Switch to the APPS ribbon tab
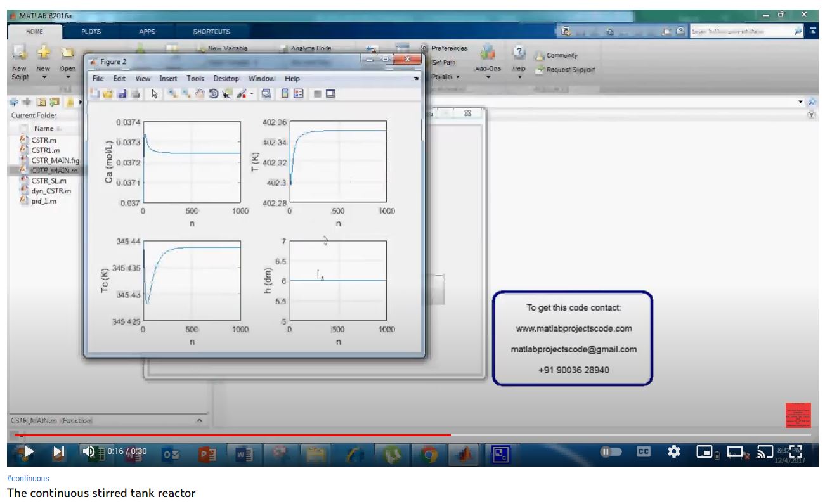Screen dimensions: 825x504 tap(146, 31)
